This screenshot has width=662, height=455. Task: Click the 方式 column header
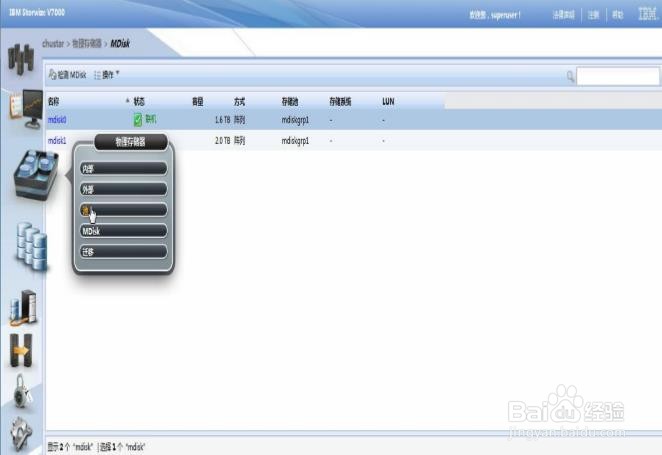(239, 101)
